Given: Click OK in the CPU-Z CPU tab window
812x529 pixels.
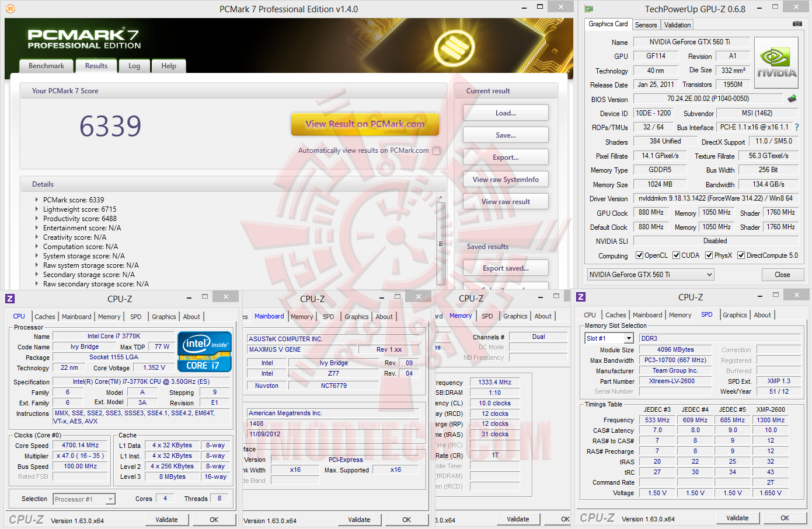Looking at the screenshot, I should pos(214,520).
